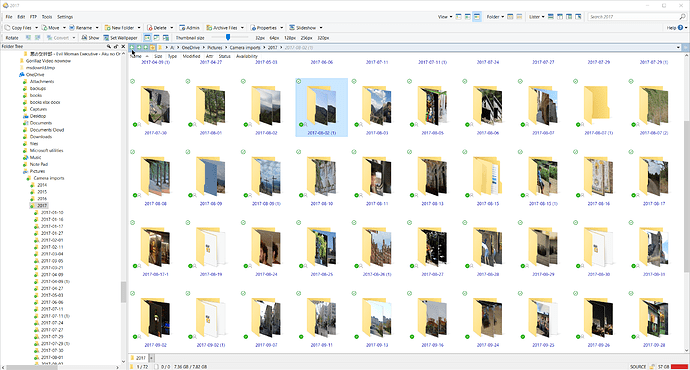Toggle the highlighted thumbnails view mode button
This screenshot has width=690, height=370.
pos(477,17)
